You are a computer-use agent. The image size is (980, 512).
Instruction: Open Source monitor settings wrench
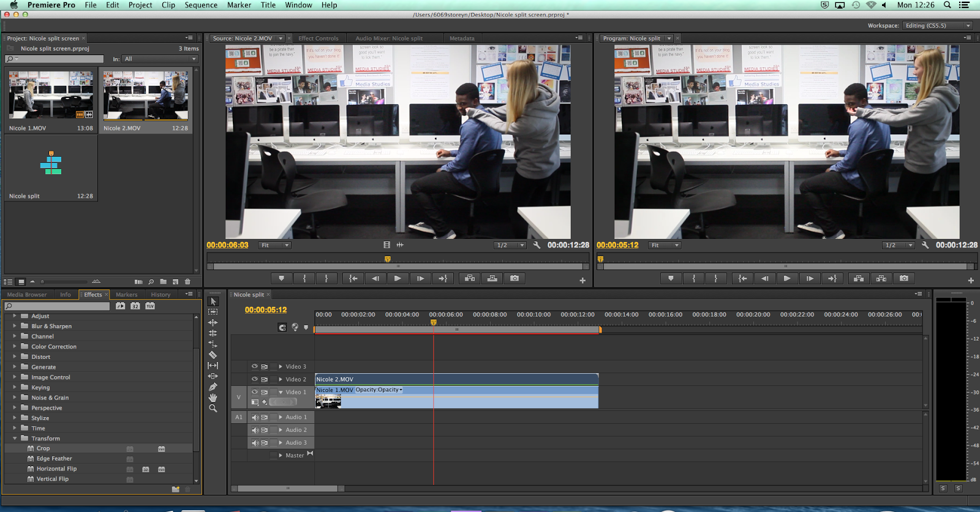coord(537,245)
